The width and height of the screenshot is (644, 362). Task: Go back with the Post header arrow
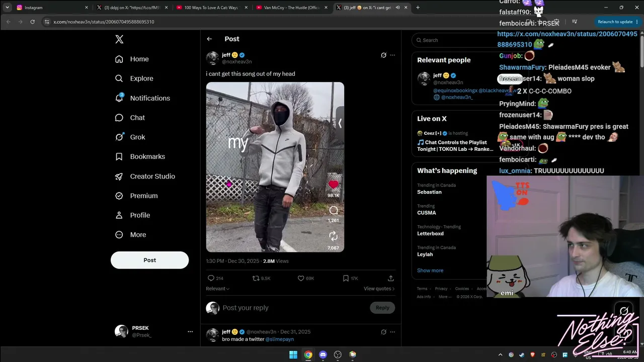(209, 39)
